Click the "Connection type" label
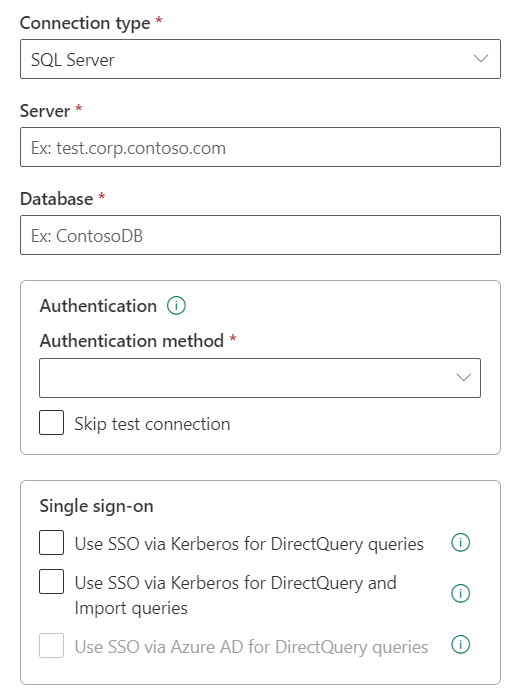527x697 pixels. click(x=85, y=23)
